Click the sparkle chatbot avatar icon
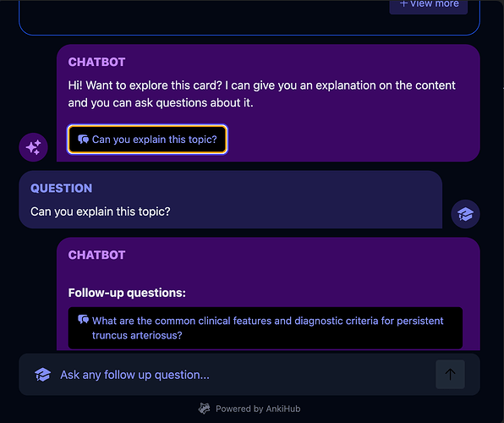504x423 pixels. click(x=34, y=147)
